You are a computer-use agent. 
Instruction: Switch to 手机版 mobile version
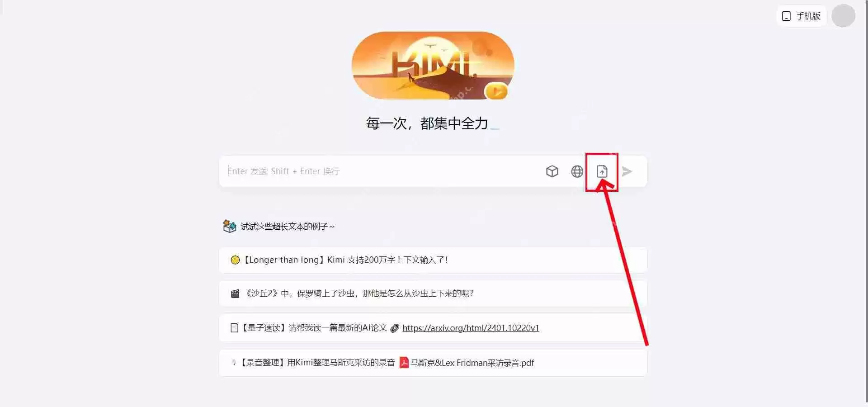point(801,16)
